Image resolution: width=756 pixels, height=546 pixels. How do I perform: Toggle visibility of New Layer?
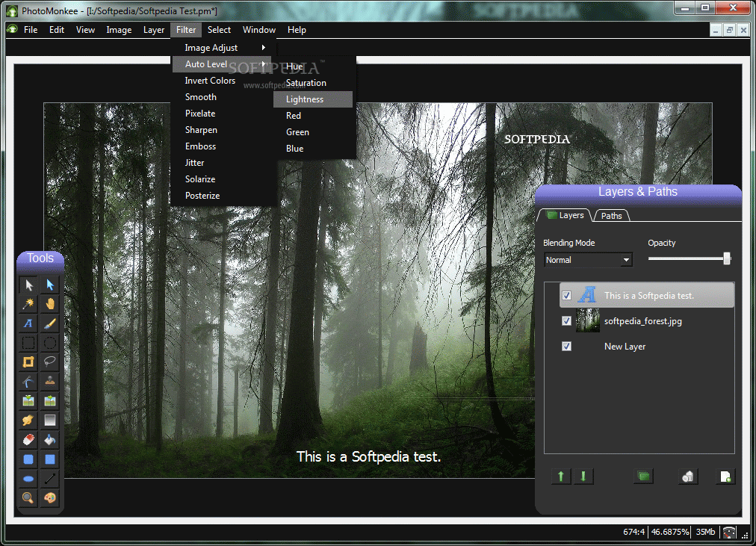566,346
